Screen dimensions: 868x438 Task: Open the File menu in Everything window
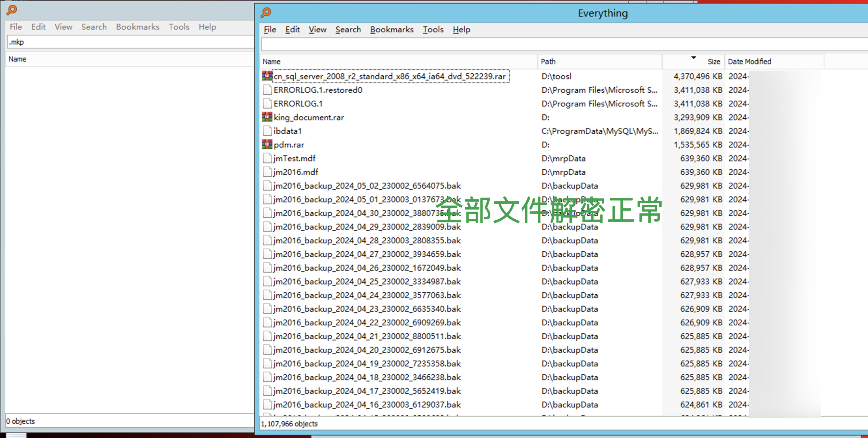(270, 30)
